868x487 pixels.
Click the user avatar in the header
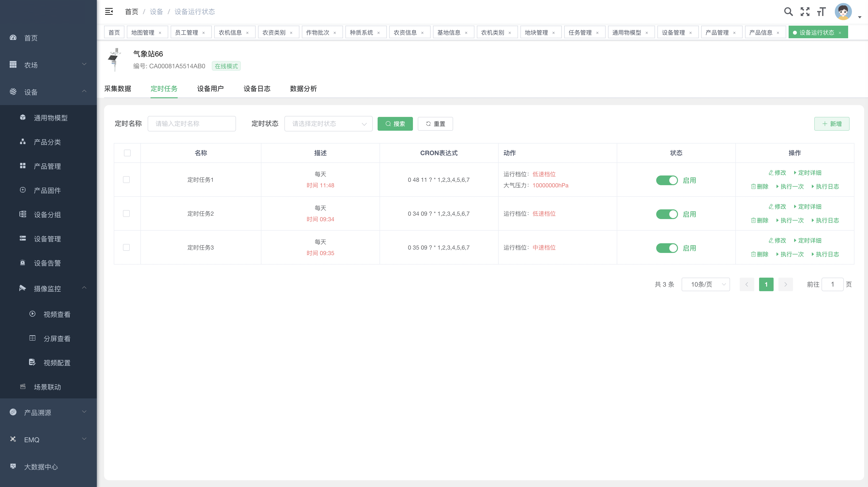pyautogui.click(x=843, y=12)
